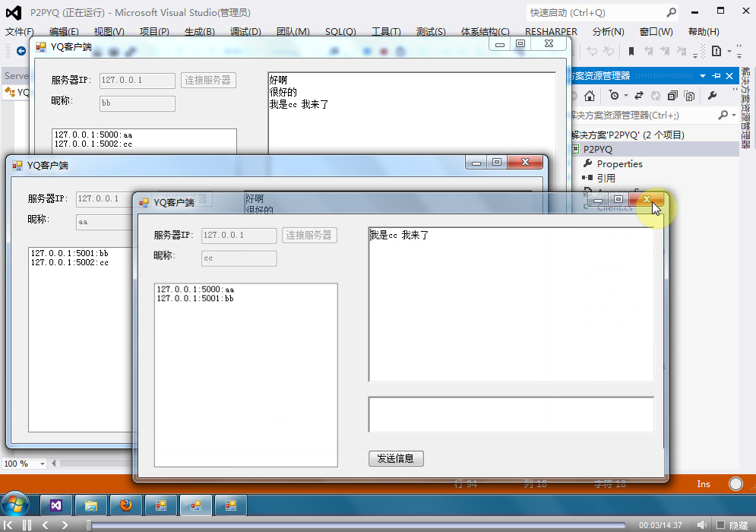Click the Home icon in Solution Explorer
Image resolution: width=756 pixels, height=532 pixels.
pos(589,96)
